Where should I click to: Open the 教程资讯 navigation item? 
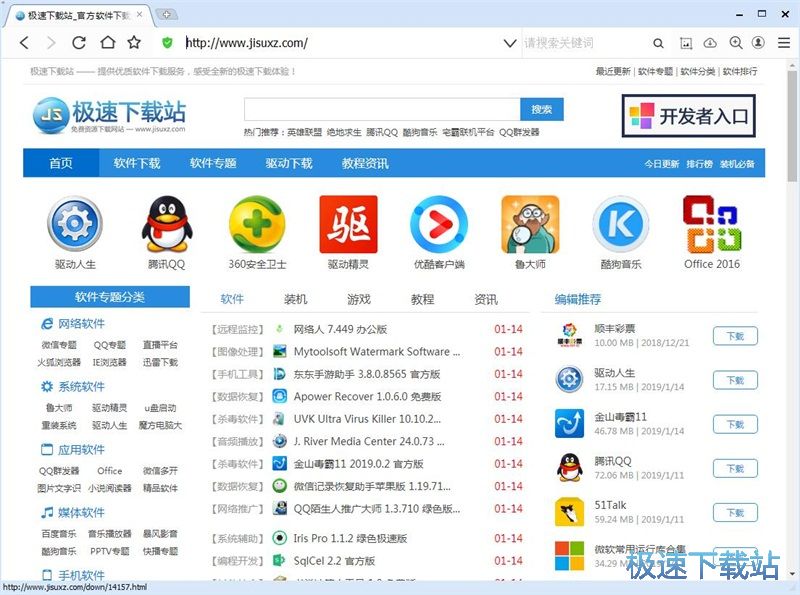(x=365, y=163)
